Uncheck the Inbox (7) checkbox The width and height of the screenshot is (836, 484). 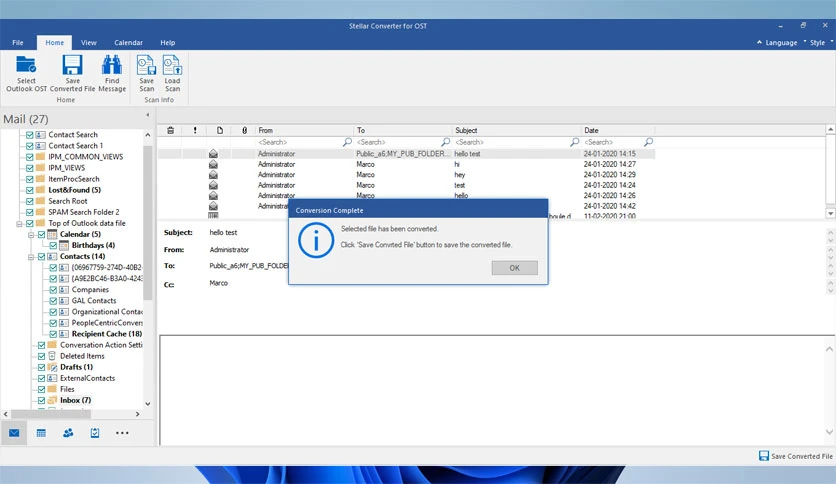(42, 400)
